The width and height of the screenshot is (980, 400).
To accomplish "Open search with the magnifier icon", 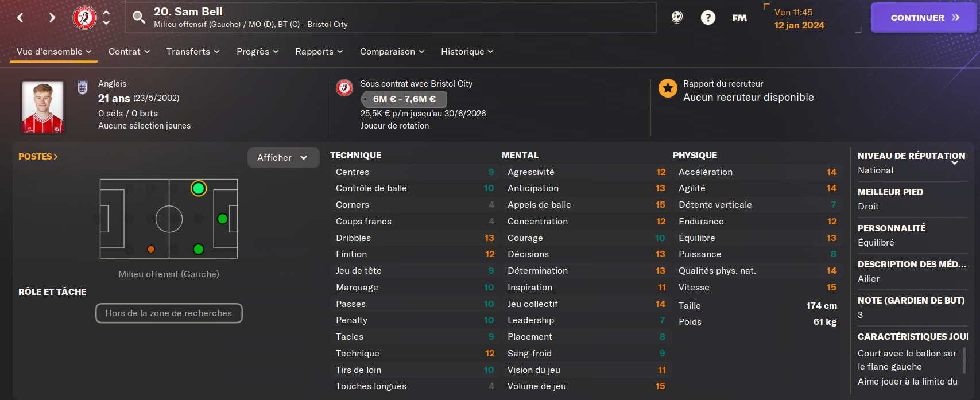I will coord(139,17).
